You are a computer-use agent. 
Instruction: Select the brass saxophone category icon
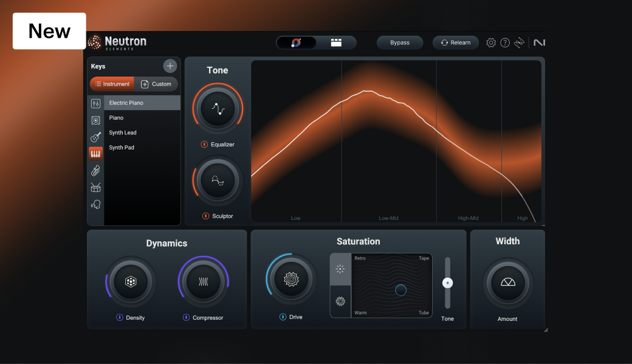click(x=95, y=171)
